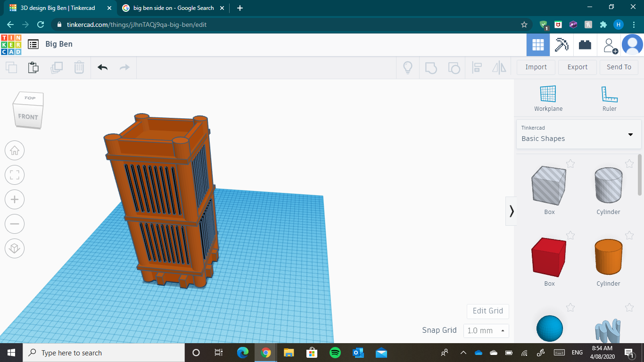Click the Align tool icon
Screen dimensions: 644x362
pyautogui.click(x=477, y=67)
